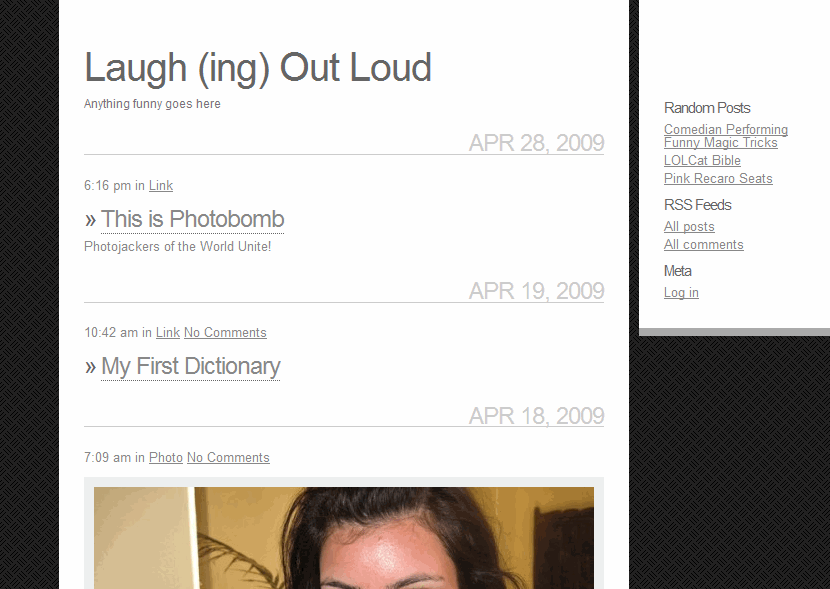Open No Comments on the 7:09 am post
The image size is (830, 589).
tap(228, 458)
